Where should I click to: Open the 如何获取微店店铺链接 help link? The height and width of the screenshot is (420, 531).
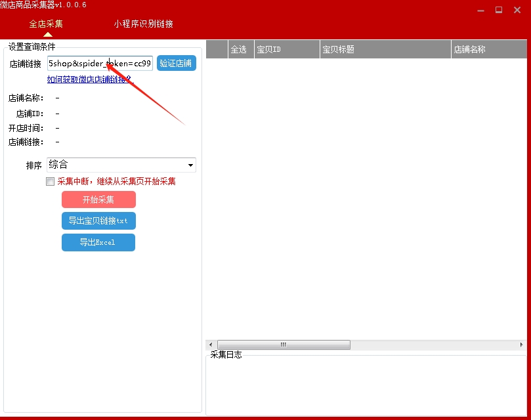(91, 79)
